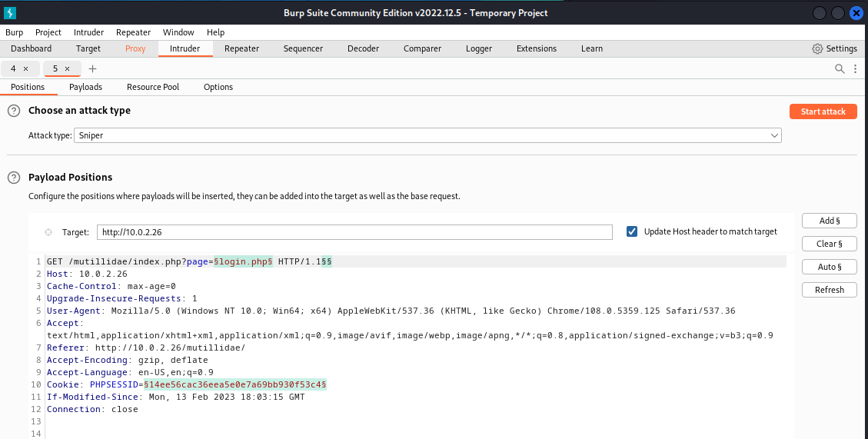Click the Add § button
The height and width of the screenshot is (439, 868).
tap(830, 221)
